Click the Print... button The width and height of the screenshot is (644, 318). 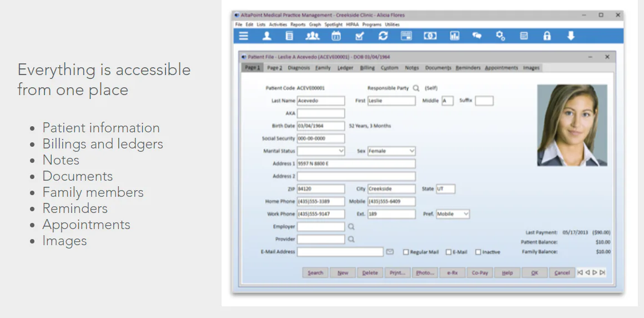coord(398,273)
